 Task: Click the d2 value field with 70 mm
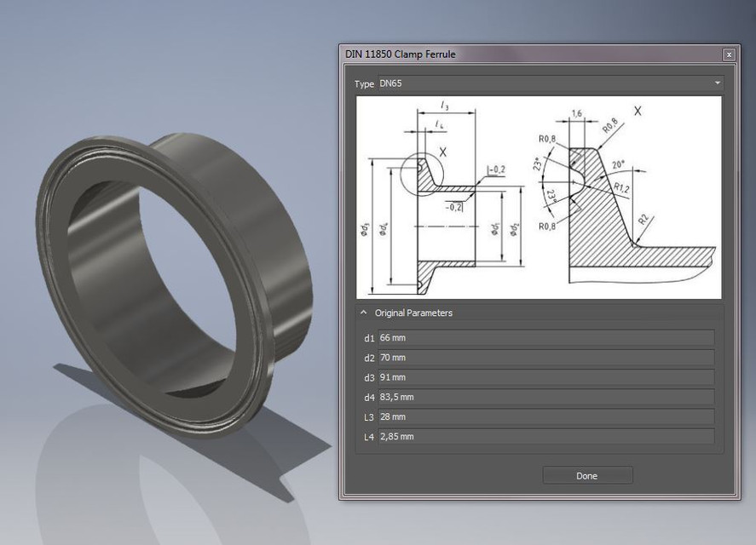(545, 358)
